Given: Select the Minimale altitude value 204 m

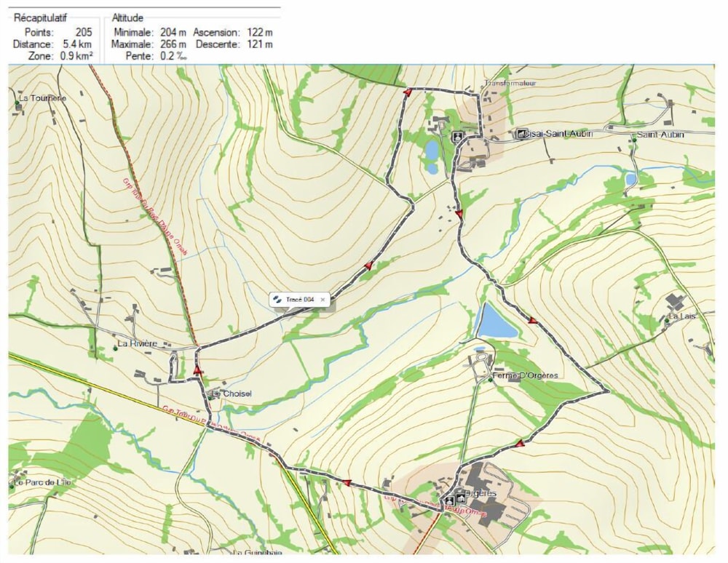Looking at the screenshot, I should 173,32.
